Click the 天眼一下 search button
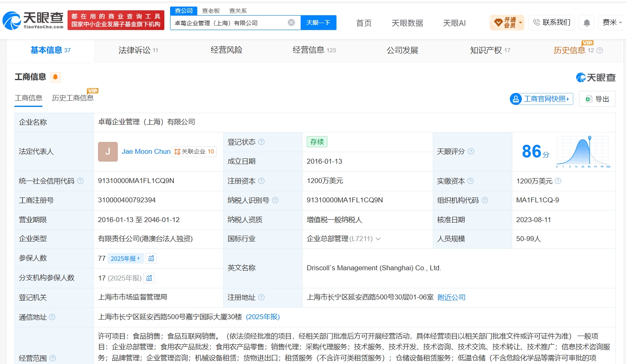This screenshot has width=626, height=364. click(318, 23)
